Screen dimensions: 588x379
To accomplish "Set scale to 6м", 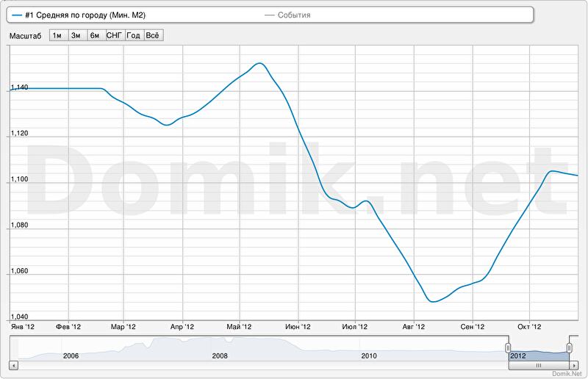I will [x=95, y=35].
